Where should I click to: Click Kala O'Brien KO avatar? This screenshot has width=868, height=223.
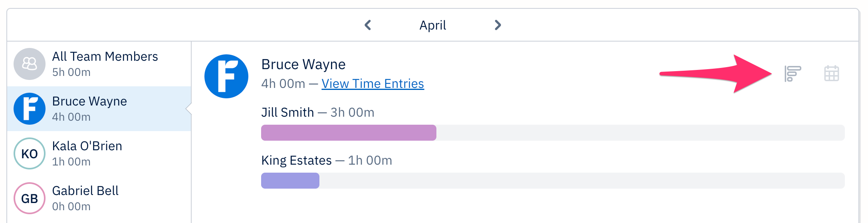tap(30, 153)
